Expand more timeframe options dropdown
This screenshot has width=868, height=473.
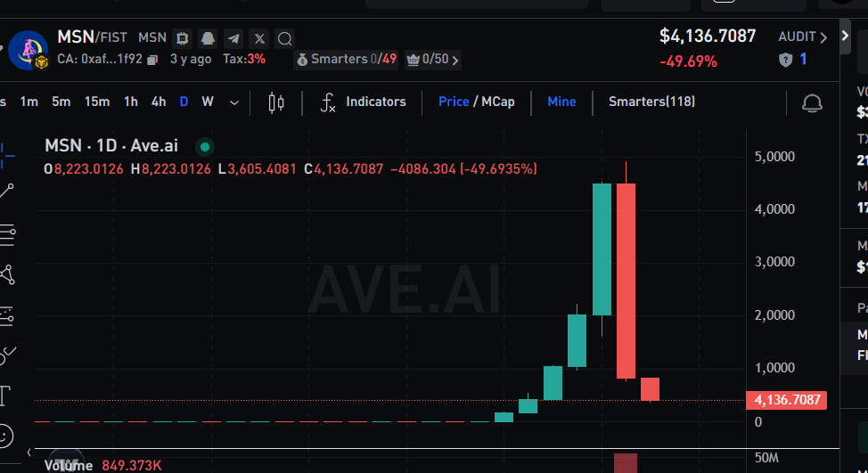(234, 102)
